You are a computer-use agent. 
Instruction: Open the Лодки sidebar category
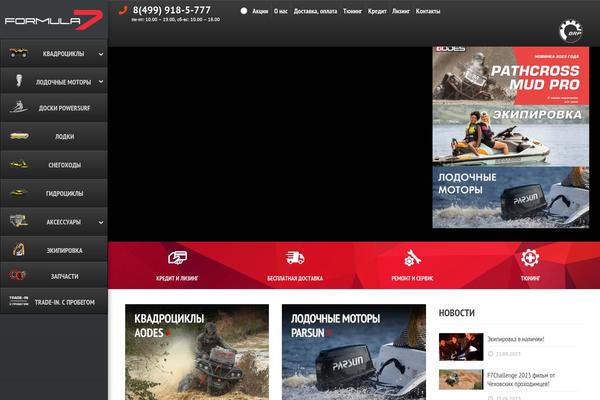point(54,136)
